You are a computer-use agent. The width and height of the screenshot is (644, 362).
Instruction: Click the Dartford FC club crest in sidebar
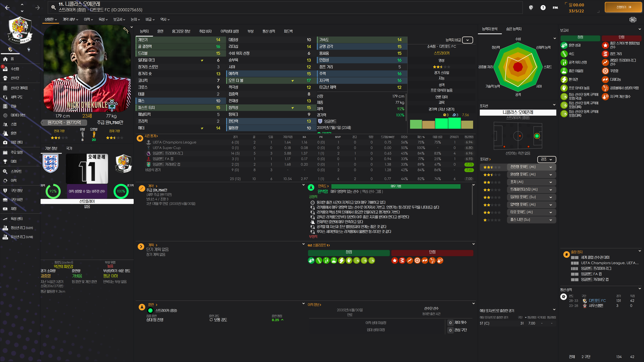pyautogui.click(x=20, y=30)
